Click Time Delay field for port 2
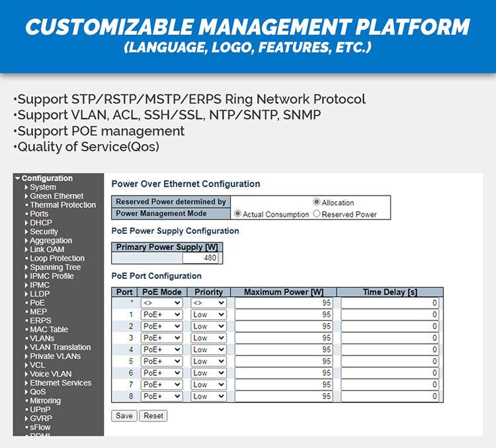This screenshot has height=448, width=496. (x=390, y=326)
